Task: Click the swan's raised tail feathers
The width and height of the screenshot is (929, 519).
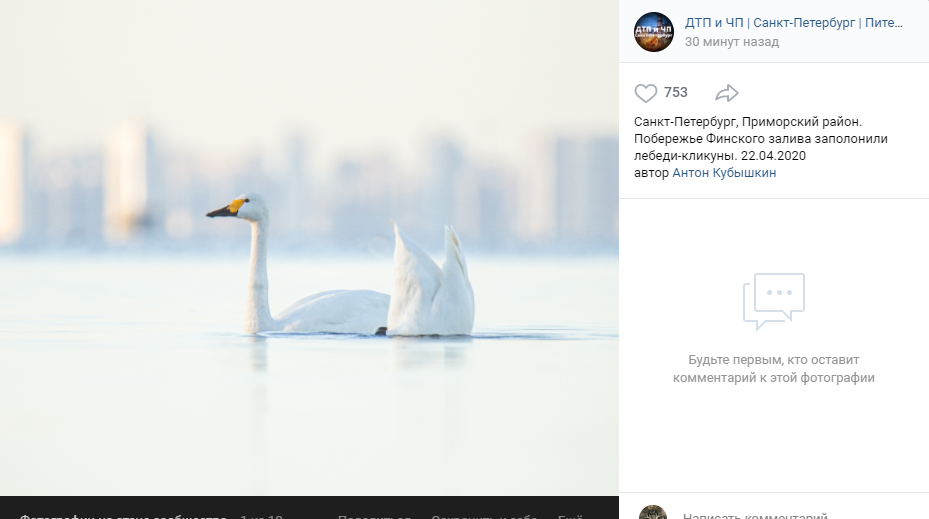Action: [x=431, y=280]
